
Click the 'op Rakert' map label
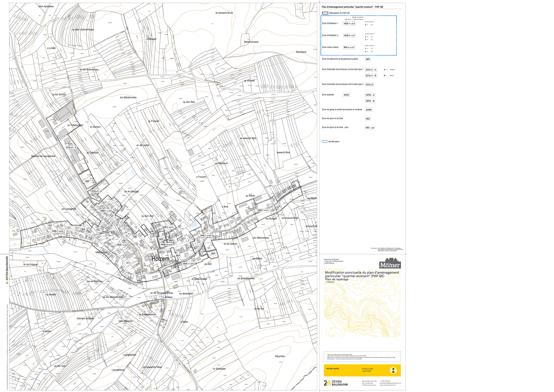(x=250, y=196)
